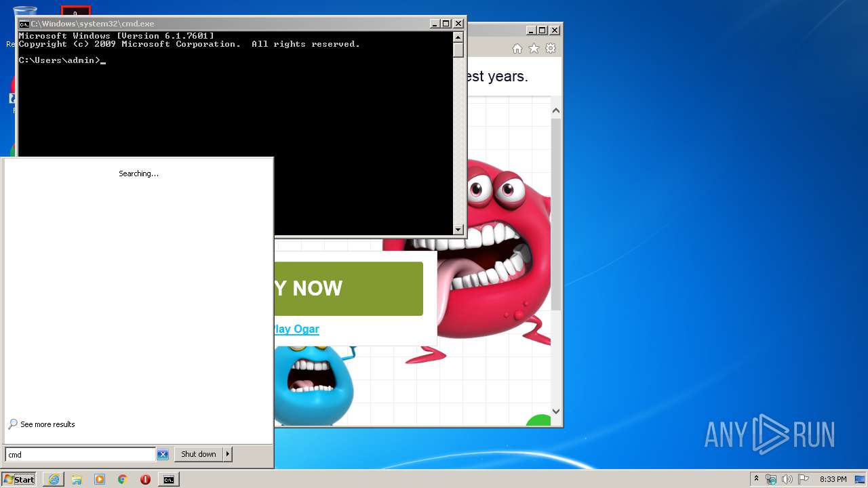This screenshot has width=868, height=488.
Task: Click browser page scroll down arrow
Action: click(x=556, y=411)
